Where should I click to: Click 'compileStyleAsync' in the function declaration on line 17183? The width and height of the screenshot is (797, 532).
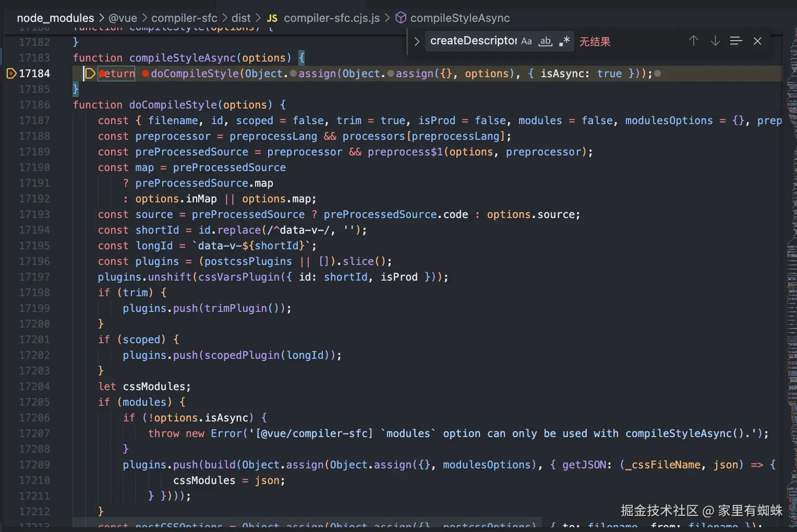pos(183,58)
